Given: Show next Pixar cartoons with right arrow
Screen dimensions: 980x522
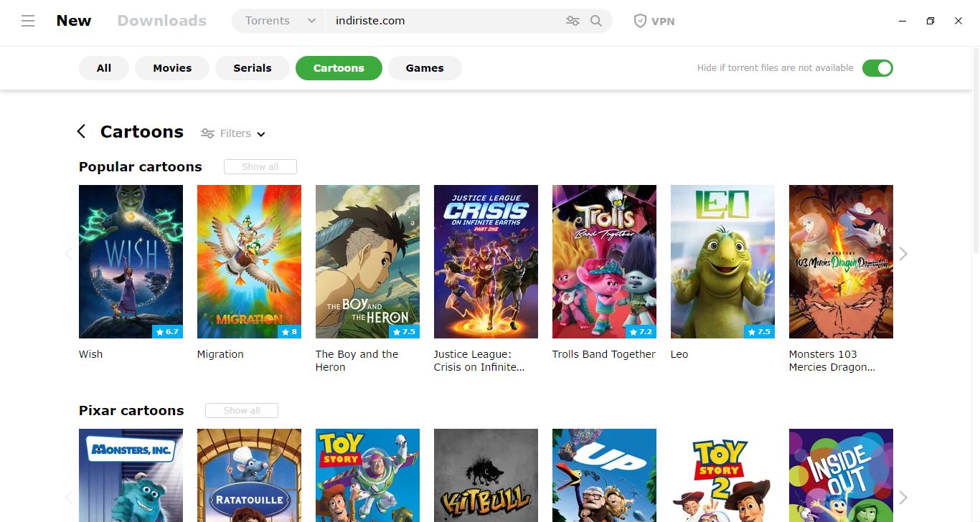Looking at the screenshot, I should (903, 498).
